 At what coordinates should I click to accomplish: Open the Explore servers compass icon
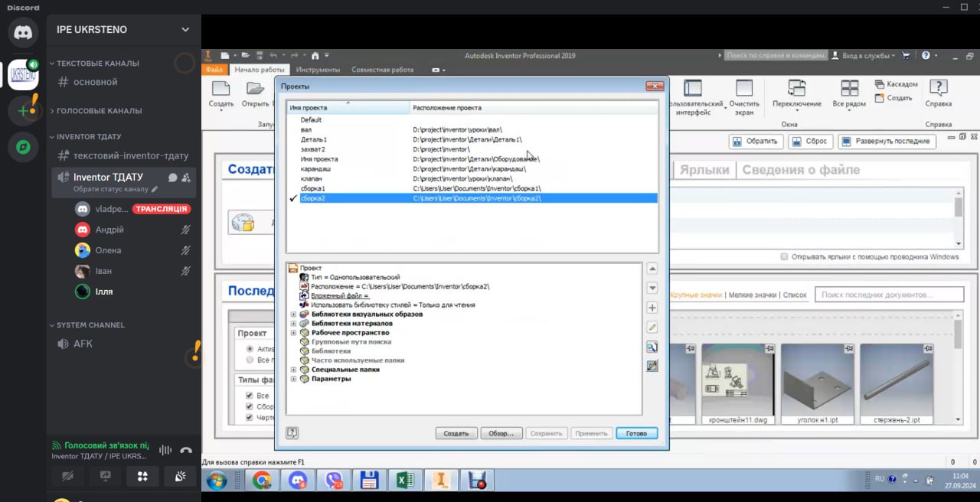[23, 147]
